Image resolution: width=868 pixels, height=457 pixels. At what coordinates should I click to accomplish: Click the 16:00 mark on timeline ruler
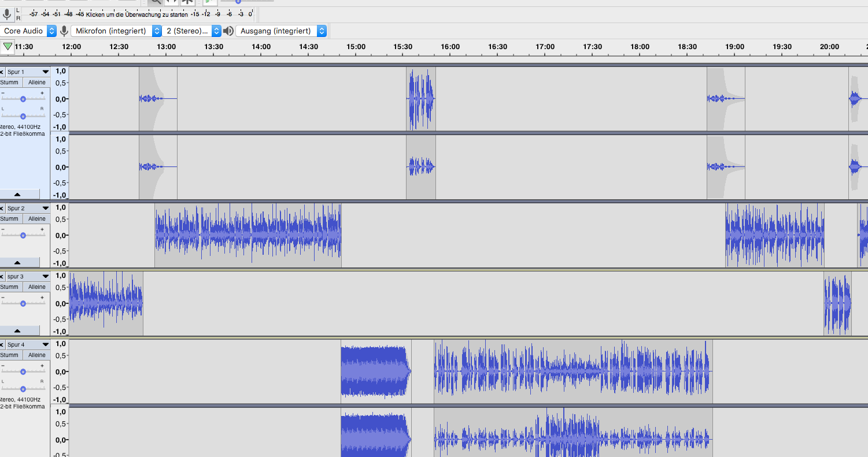450,47
